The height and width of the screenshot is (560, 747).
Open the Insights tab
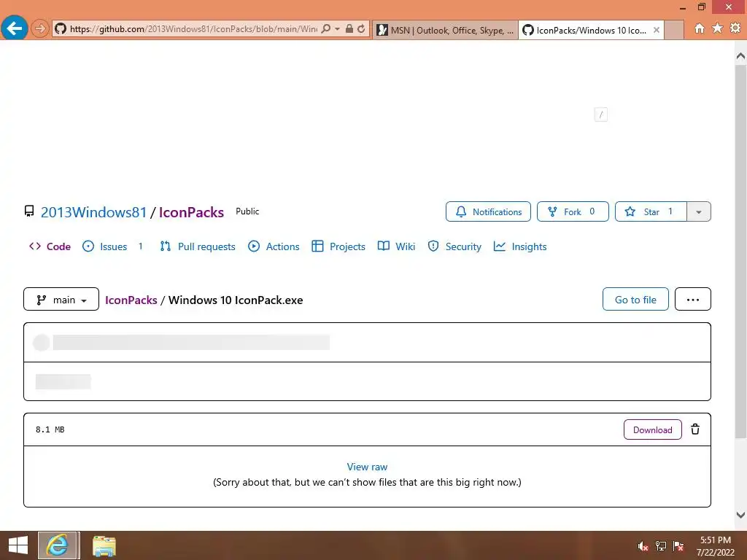(520, 246)
